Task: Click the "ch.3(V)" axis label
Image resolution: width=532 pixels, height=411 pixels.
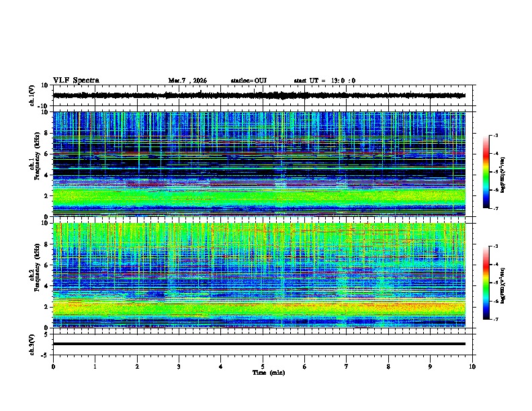Action: (32, 345)
